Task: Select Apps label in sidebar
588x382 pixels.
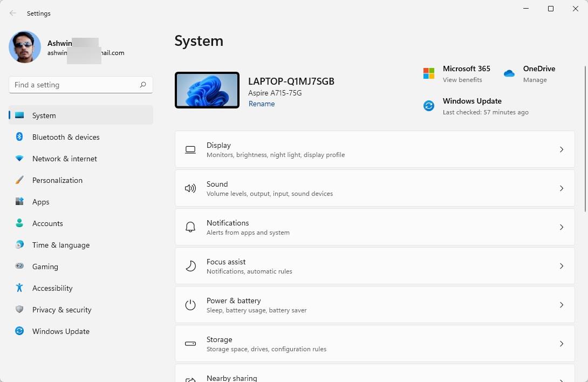Action: (40, 202)
